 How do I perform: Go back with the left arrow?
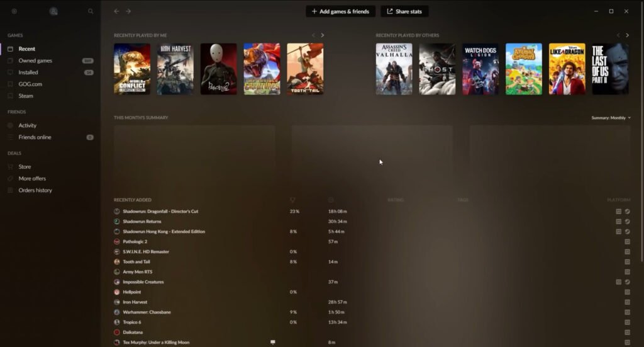coord(116,11)
